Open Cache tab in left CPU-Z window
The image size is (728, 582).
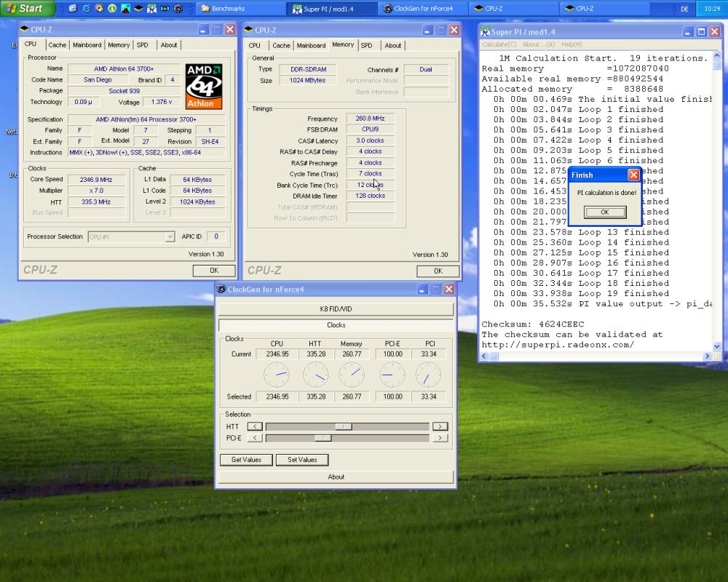point(57,45)
